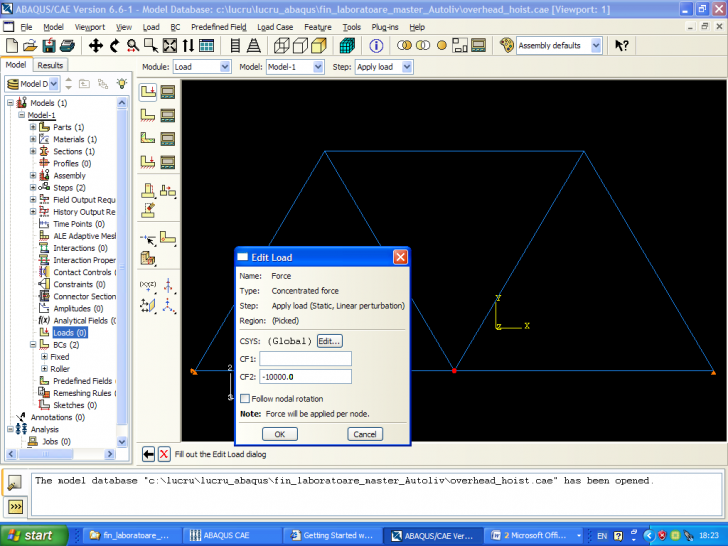Click the Pan view tool icon
The width and height of the screenshot is (728, 546).
point(96,46)
